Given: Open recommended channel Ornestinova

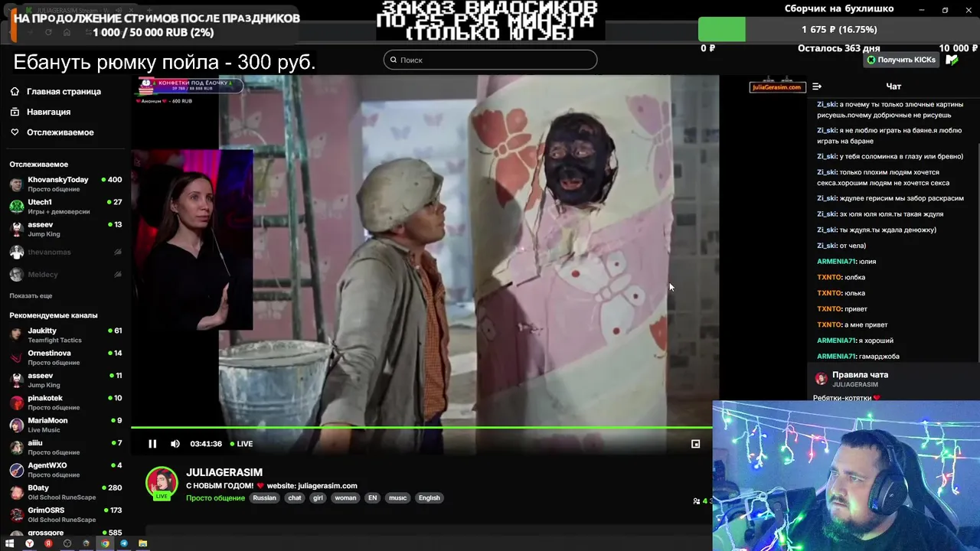Looking at the screenshot, I should pos(65,357).
